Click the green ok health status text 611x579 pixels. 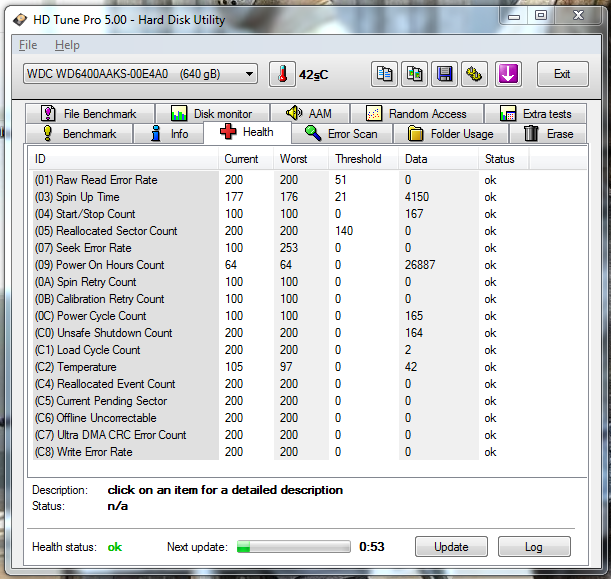(x=115, y=547)
